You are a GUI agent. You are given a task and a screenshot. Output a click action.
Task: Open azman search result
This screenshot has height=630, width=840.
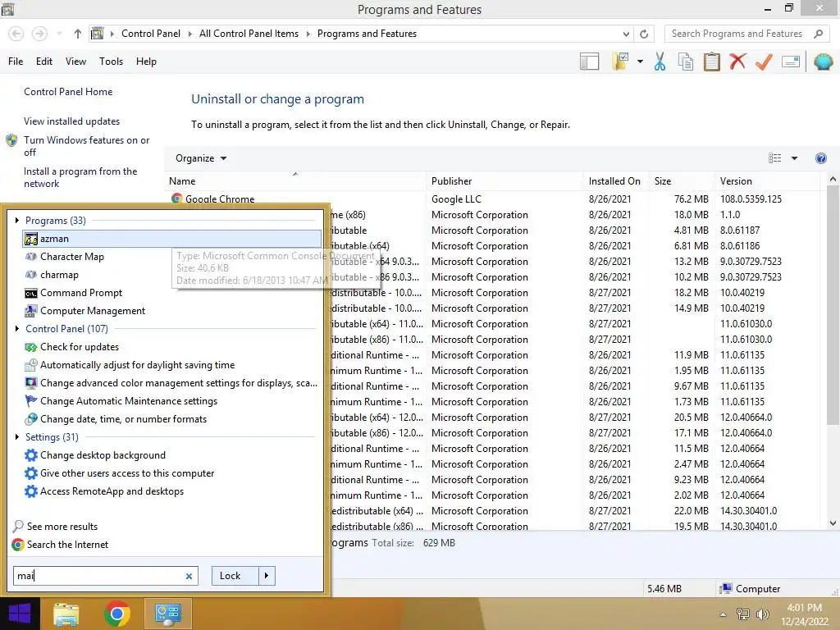(171, 239)
